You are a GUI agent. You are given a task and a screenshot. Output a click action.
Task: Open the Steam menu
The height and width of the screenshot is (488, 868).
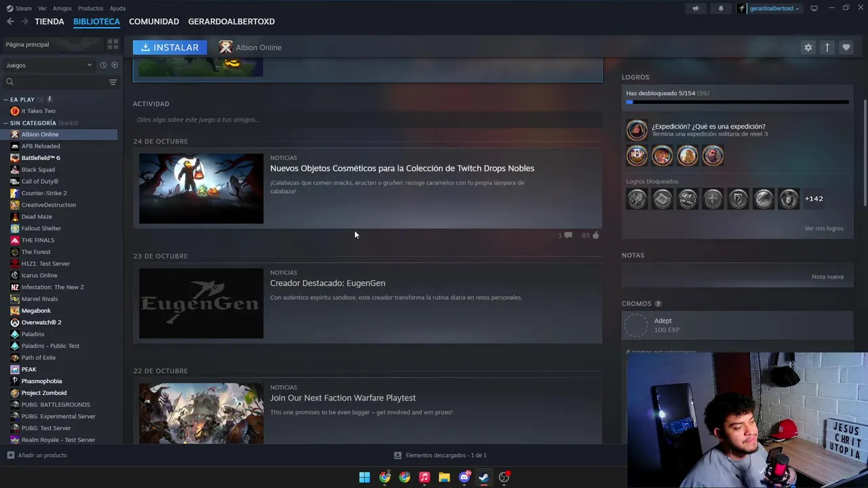pos(19,8)
